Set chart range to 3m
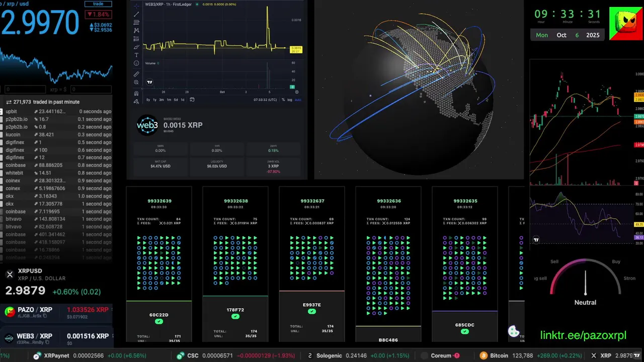This screenshot has width=644, height=362. pyautogui.click(x=162, y=100)
